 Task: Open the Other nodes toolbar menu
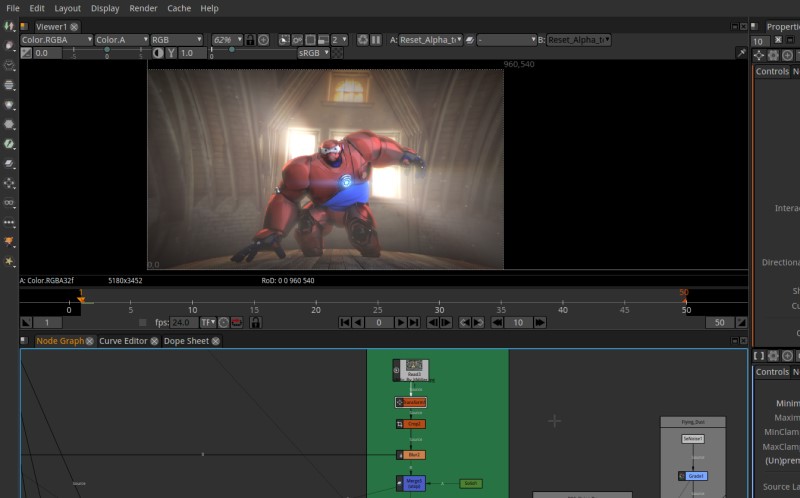[x=9, y=222]
